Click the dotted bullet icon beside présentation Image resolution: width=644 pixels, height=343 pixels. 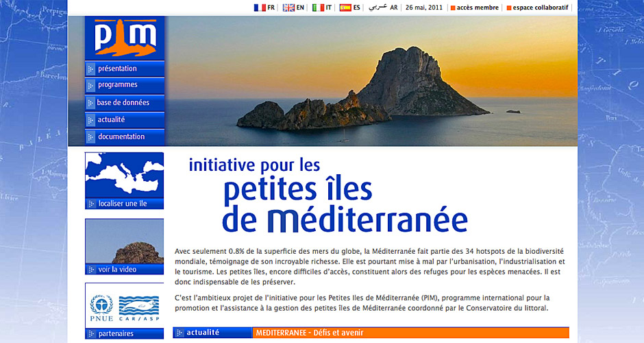coord(90,69)
